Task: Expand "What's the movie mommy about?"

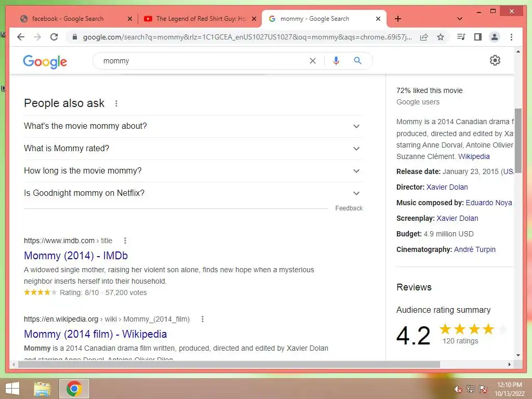Action: [x=193, y=126]
